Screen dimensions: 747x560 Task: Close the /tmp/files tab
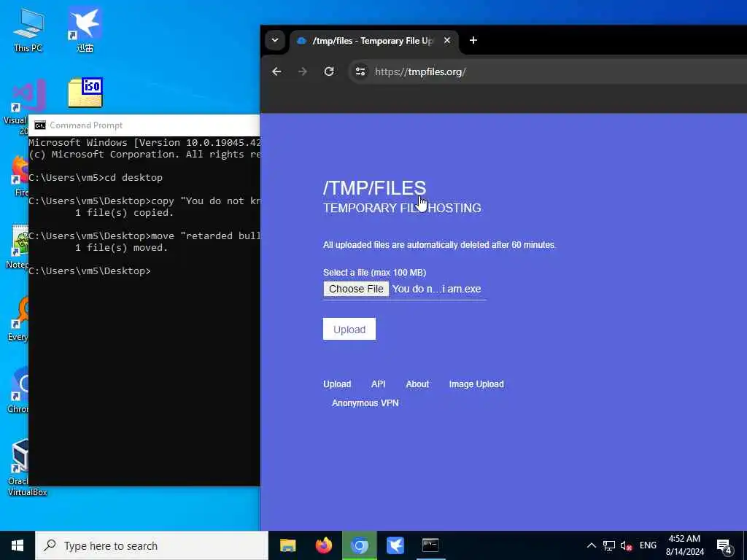tap(447, 41)
